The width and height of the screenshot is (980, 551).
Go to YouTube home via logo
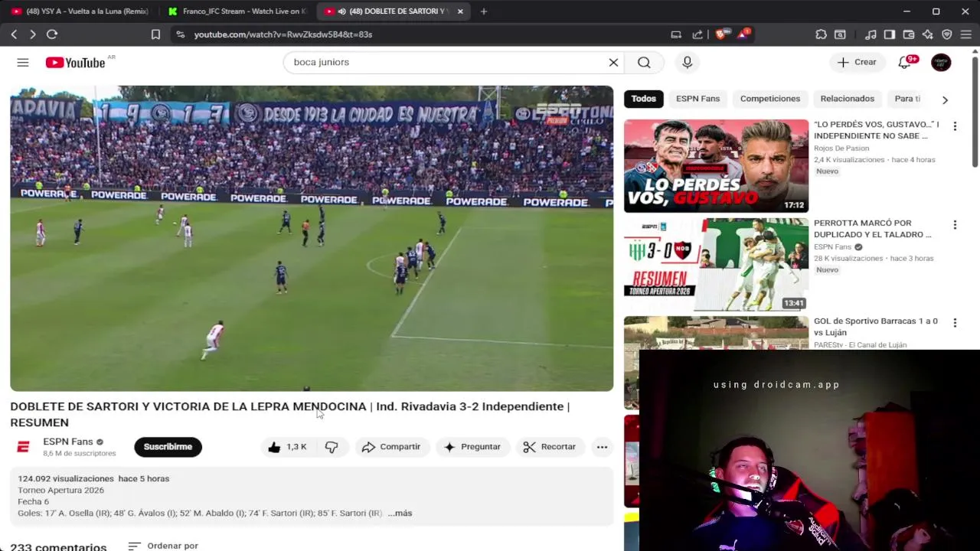pyautogui.click(x=75, y=63)
